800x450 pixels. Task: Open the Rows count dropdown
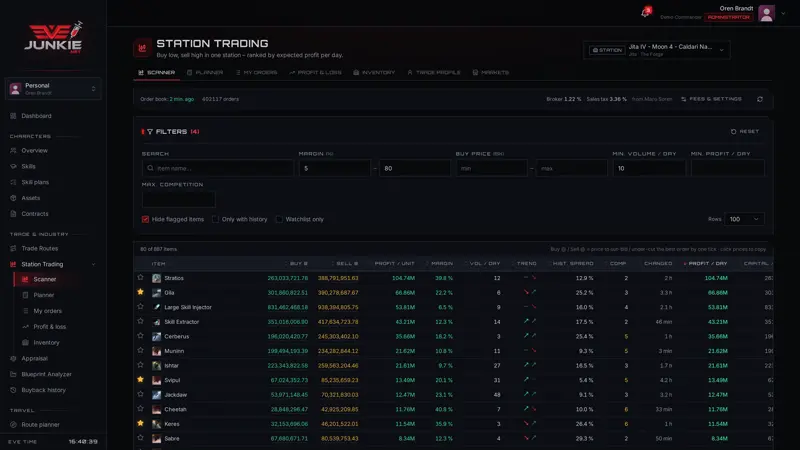click(744, 219)
